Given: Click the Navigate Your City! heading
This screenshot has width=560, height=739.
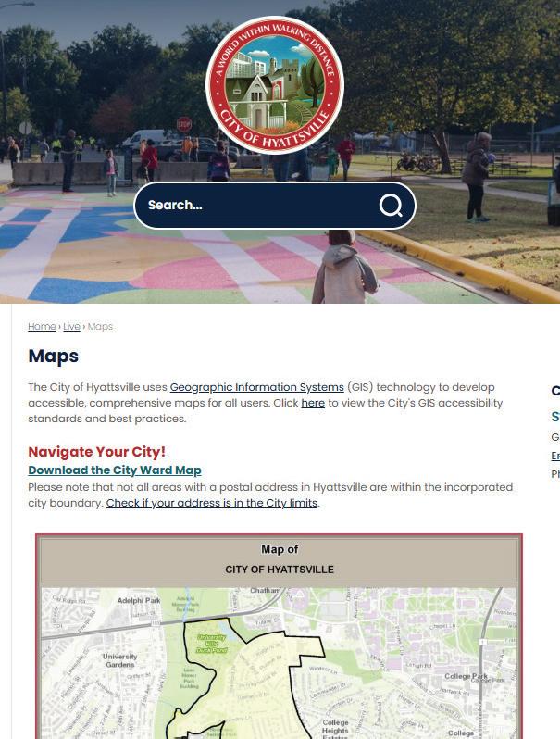Looking at the screenshot, I should pyautogui.click(x=97, y=452).
